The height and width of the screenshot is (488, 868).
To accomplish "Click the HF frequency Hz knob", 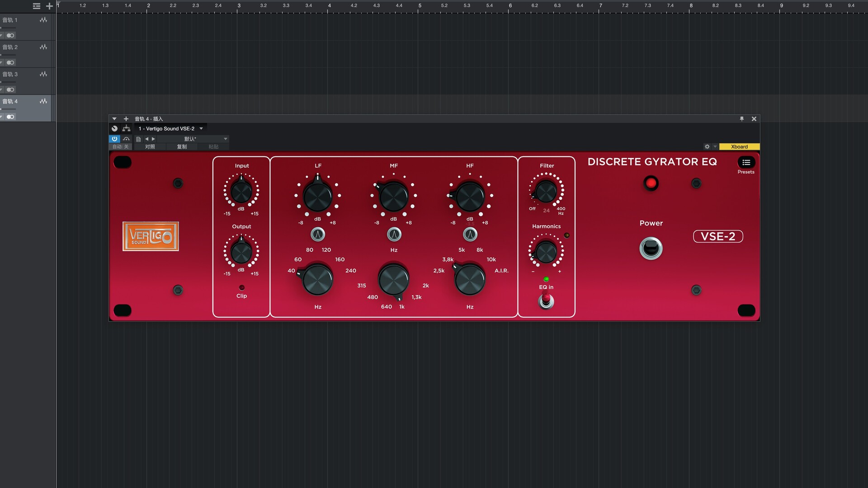I will tap(470, 279).
